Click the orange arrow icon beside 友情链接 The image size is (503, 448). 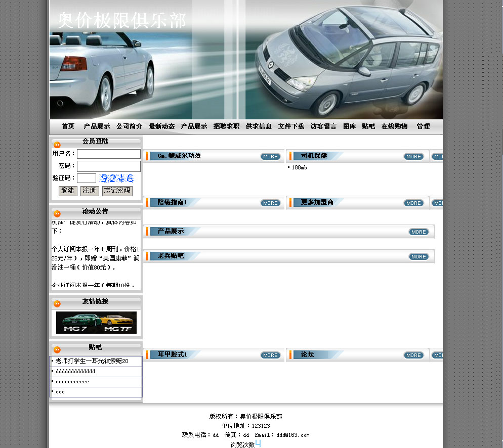point(57,304)
